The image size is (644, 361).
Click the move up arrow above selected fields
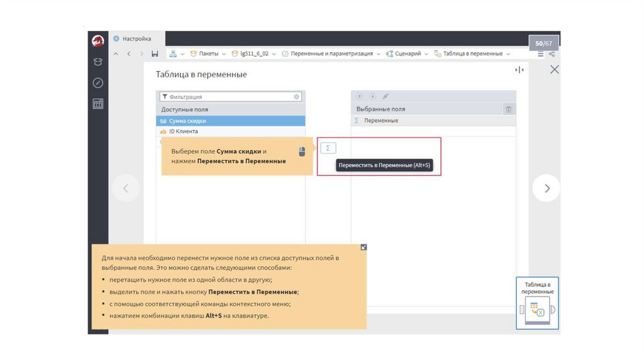pos(360,96)
